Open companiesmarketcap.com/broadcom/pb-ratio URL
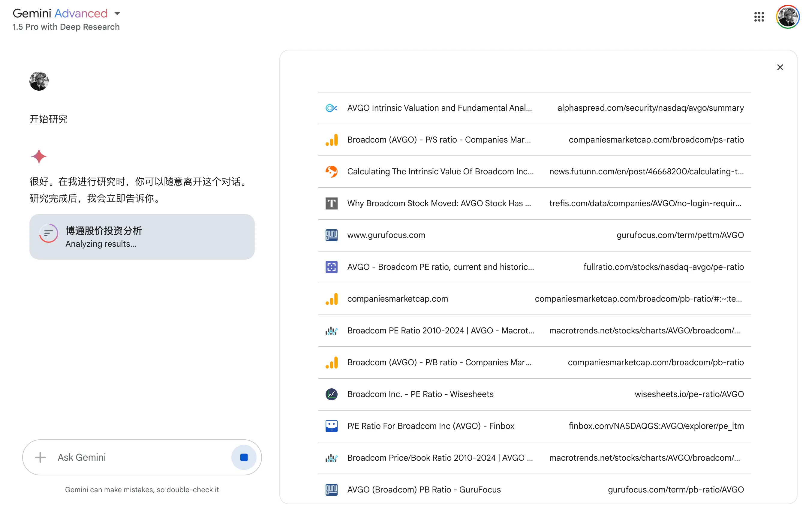The height and width of the screenshot is (506, 812). (656, 362)
